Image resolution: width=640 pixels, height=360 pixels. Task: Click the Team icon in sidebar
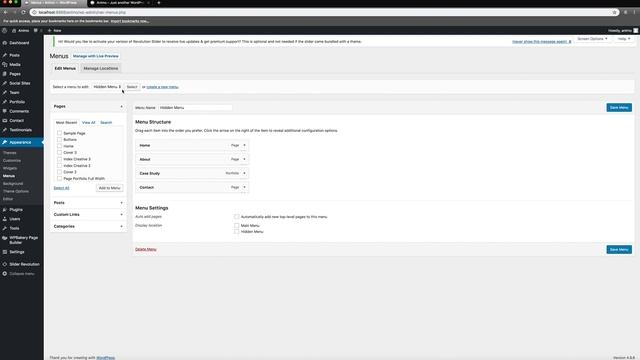pos(4,93)
